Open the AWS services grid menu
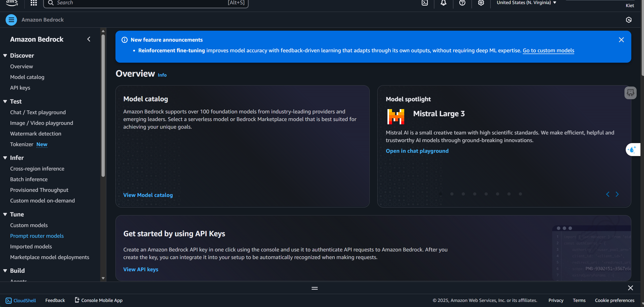 tap(34, 3)
